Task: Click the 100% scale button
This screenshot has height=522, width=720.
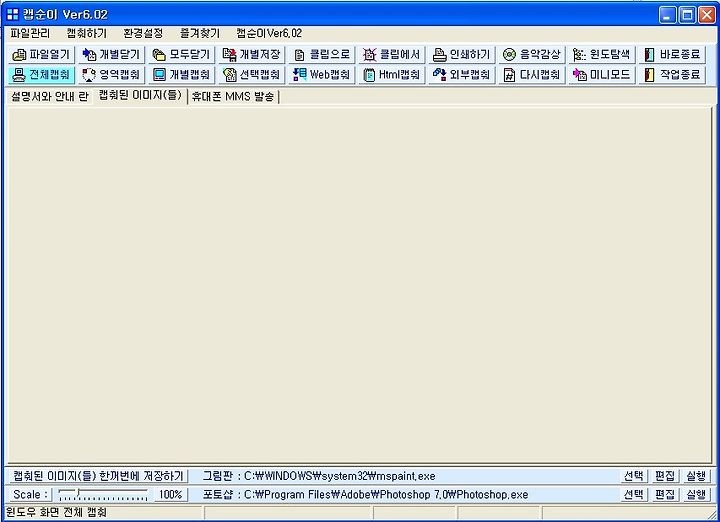Action: point(170,494)
